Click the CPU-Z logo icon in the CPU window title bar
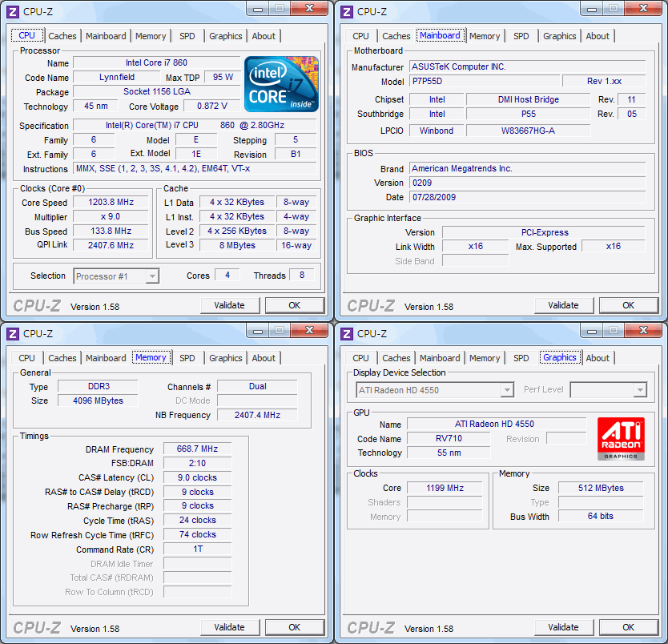 pos(13,11)
